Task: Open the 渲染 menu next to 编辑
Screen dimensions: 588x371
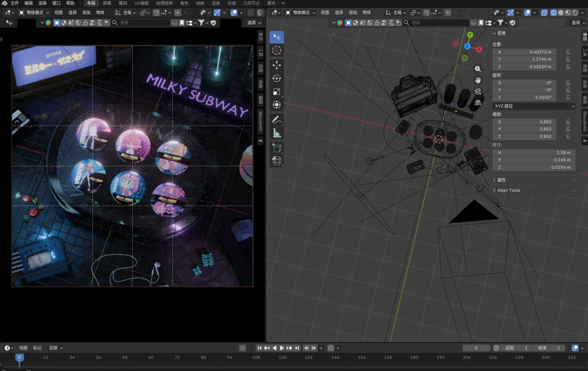Action: click(x=42, y=3)
